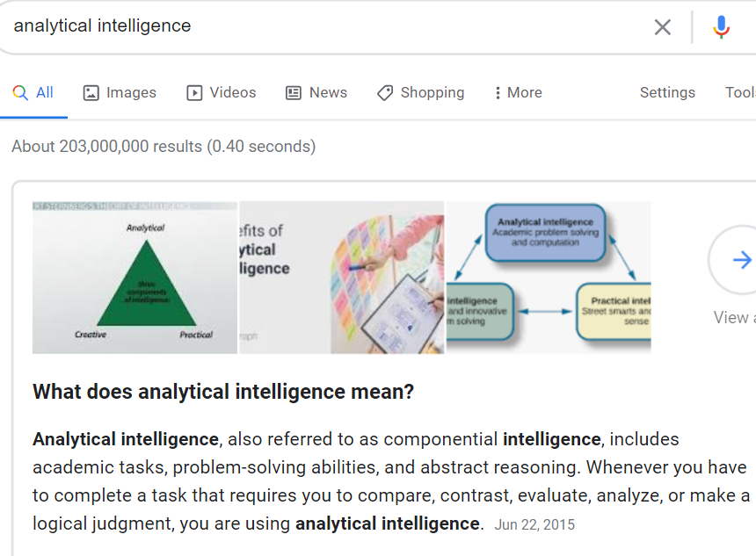
Task: Click the "View all" text under the arrow
Action: (x=734, y=317)
